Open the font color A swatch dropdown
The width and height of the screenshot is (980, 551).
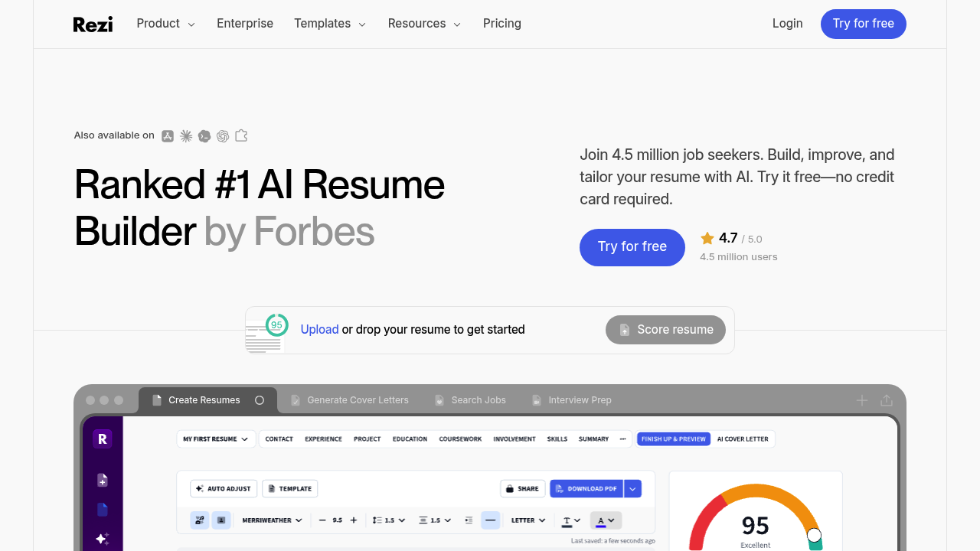606,520
